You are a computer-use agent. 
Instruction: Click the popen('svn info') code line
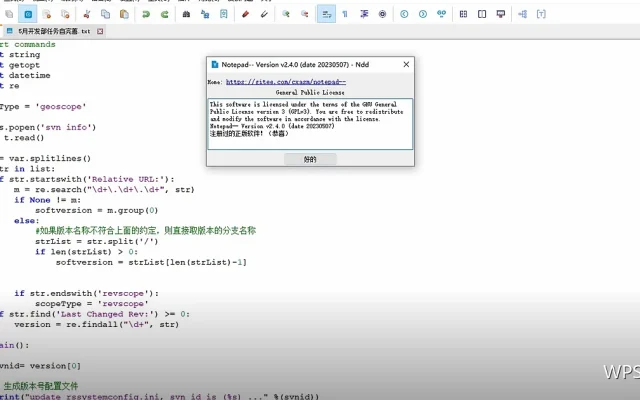(x=48, y=127)
